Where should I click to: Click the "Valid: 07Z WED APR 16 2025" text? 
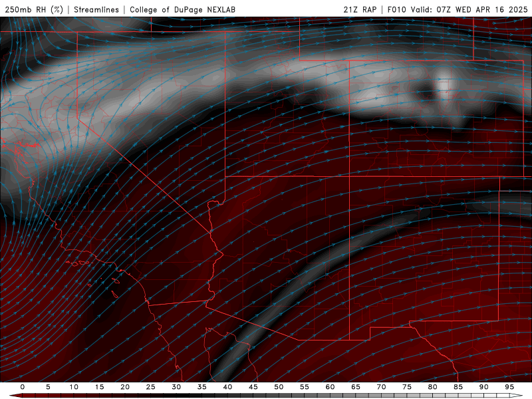(469, 9)
